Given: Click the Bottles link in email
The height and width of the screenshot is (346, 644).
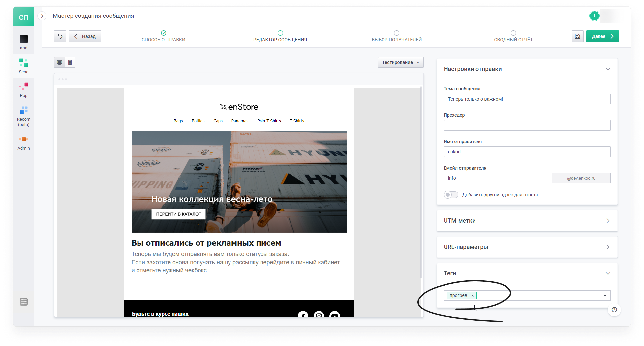Looking at the screenshot, I should [198, 121].
